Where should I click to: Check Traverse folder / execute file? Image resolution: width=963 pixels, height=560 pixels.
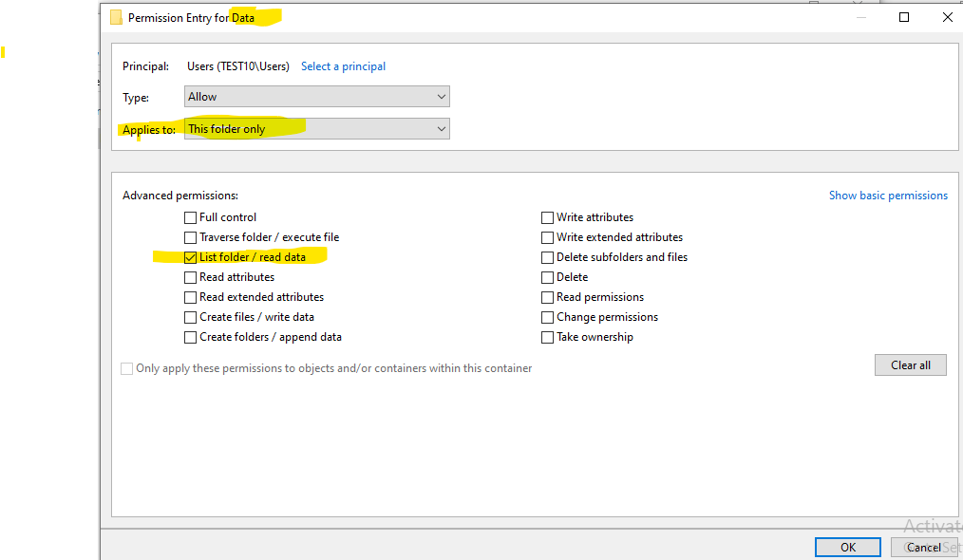190,236
